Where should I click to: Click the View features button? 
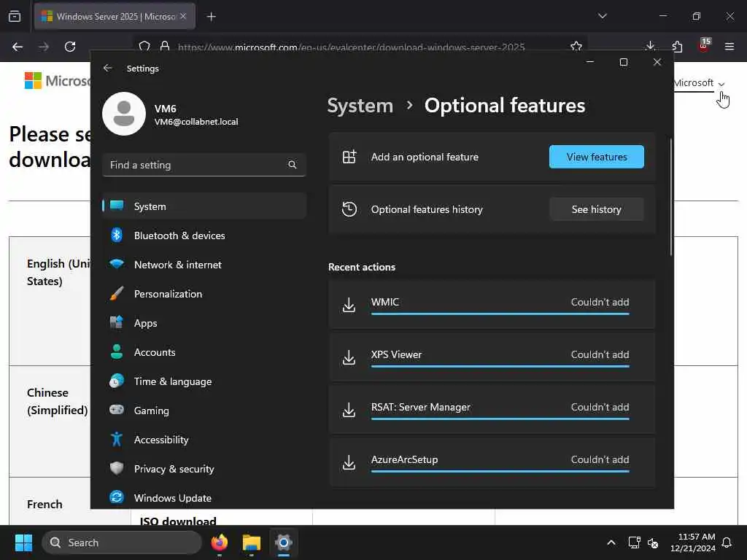click(x=597, y=157)
